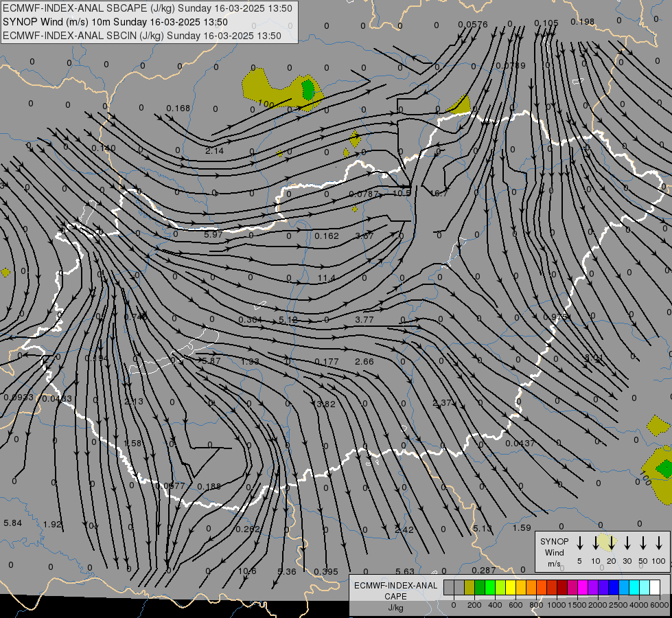Pick the dark red CAPE legend swatch
The image size is (672, 618).
coord(562,587)
